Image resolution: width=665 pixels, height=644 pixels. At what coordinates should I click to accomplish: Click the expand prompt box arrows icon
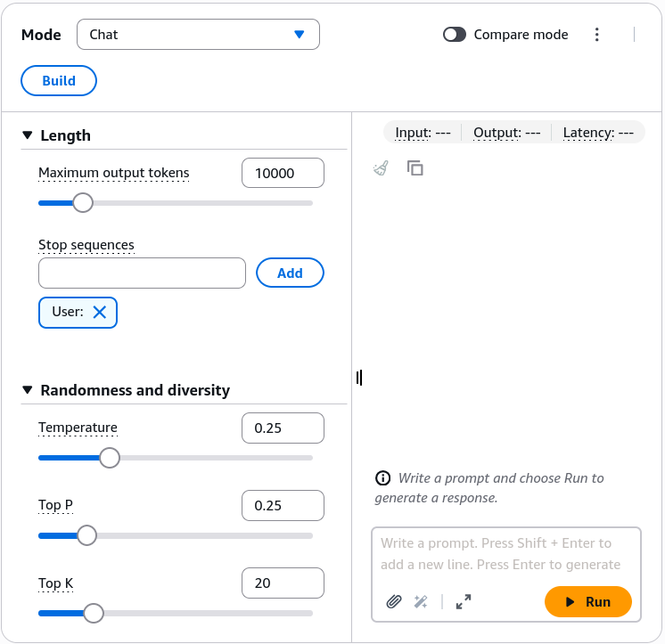464,601
